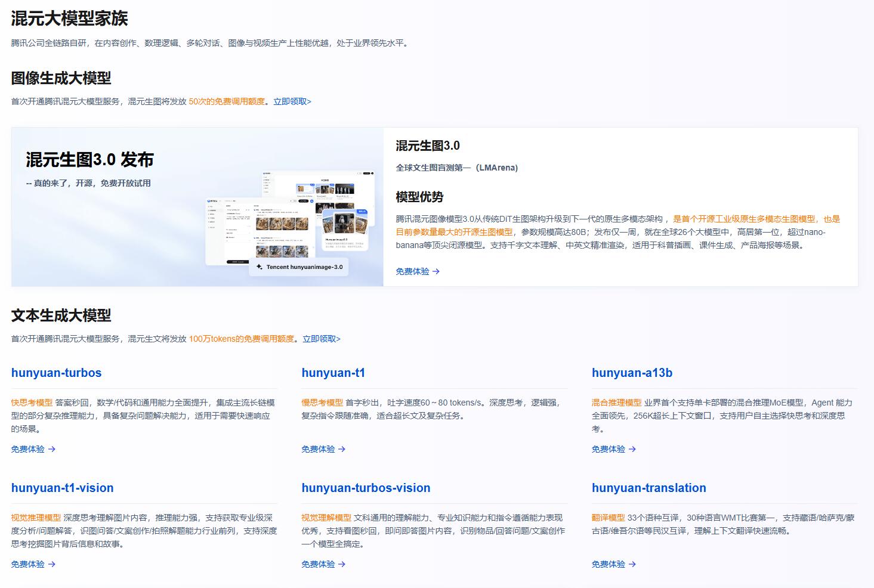
Task: Open 免费体验 link under hunyuan-t1-vision
Action: pos(28,564)
